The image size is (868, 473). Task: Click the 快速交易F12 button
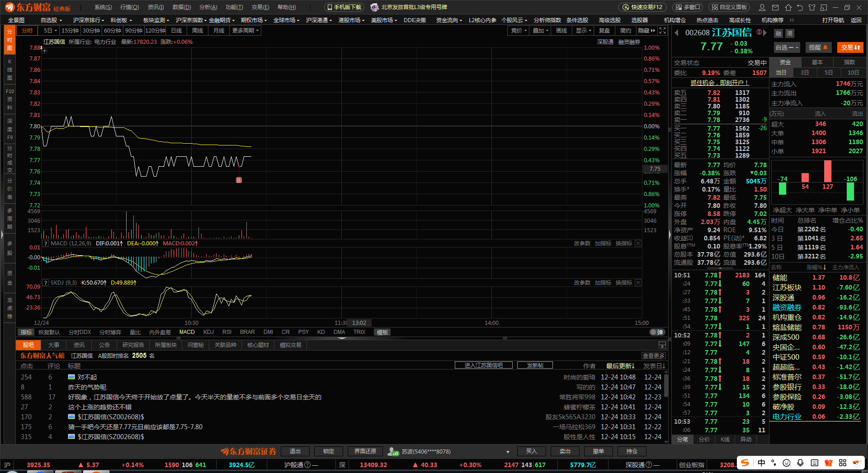[x=642, y=7]
